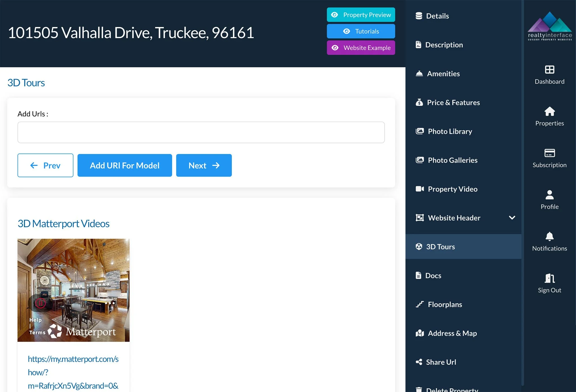
Task: Go back with the Prev button
Action: coord(45,165)
